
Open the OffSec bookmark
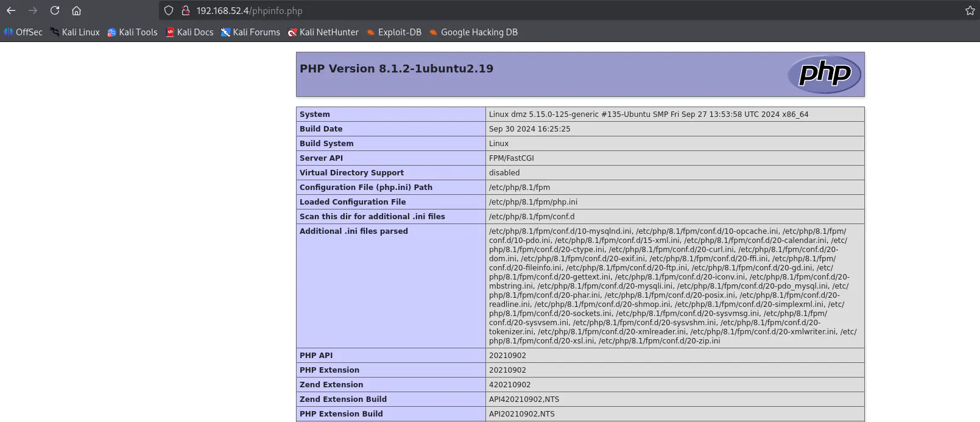click(x=23, y=32)
